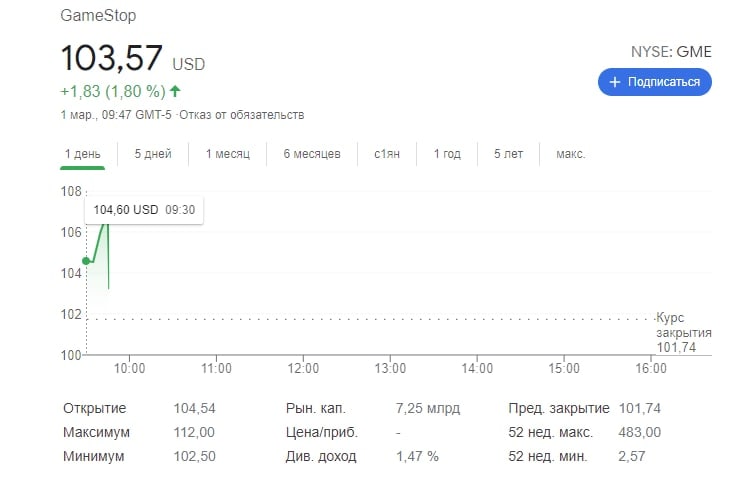Viewport: 755px width, 490px height.
Task: Select the с1ян year-to-date tab
Action: (387, 154)
